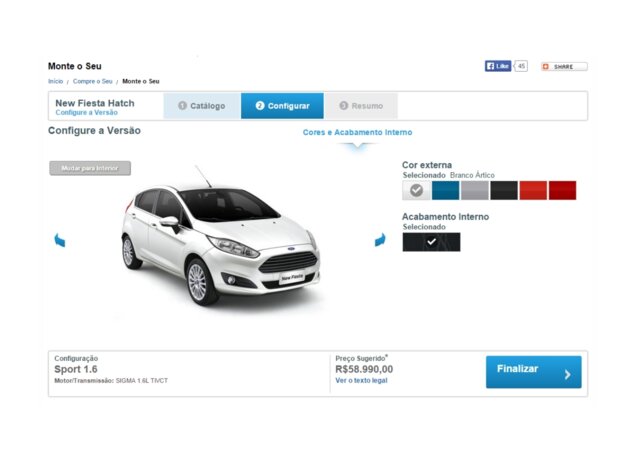
Task: Go to the Catálogo step tab
Action: coord(202,106)
